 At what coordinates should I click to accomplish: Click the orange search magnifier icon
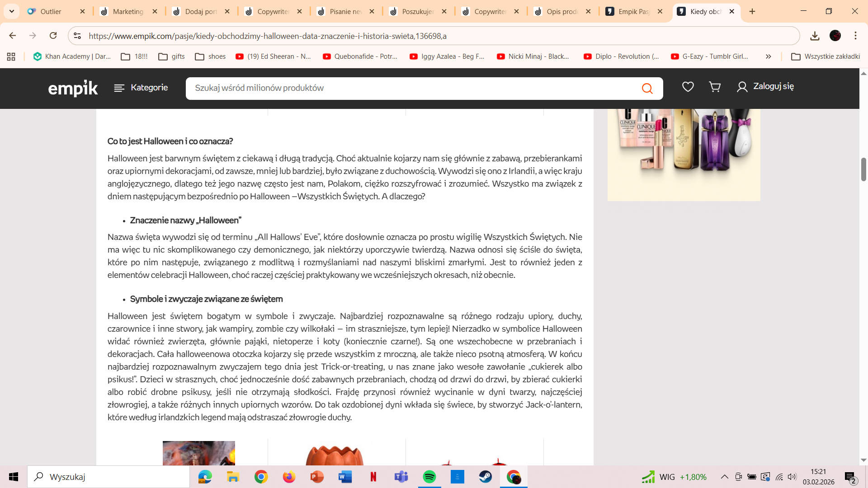647,88
